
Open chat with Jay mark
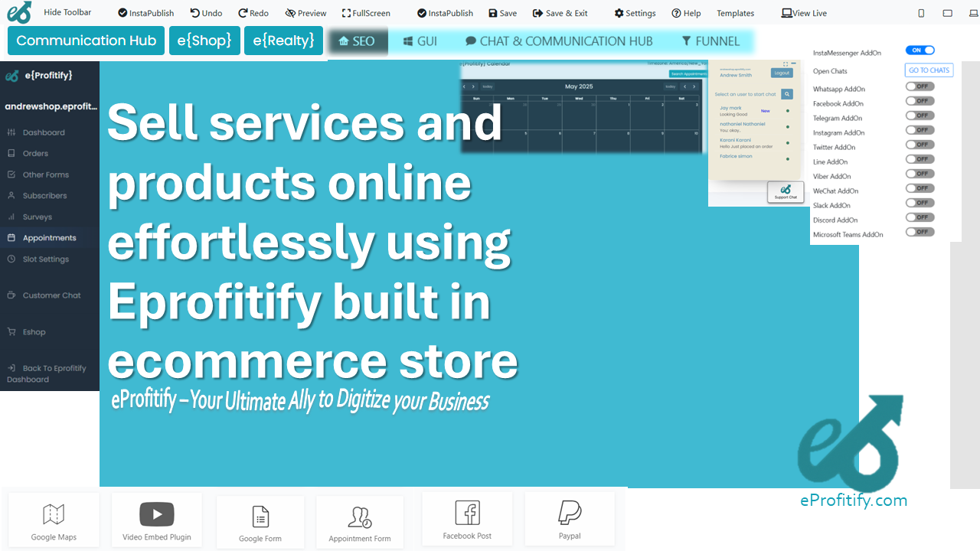pos(731,109)
